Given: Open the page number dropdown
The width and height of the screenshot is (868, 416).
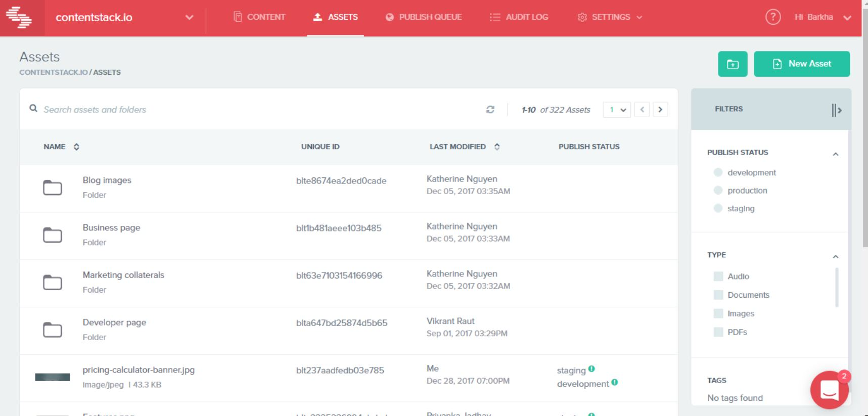Looking at the screenshot, I should (617, 110).
